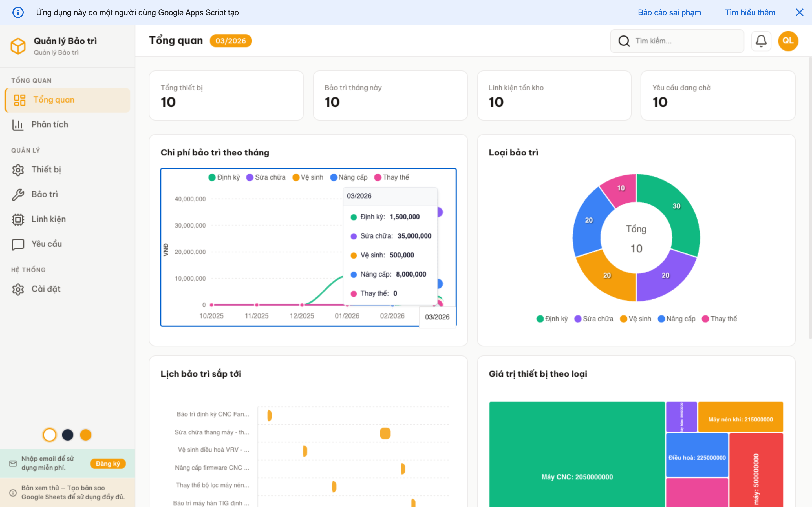
Task: Toggle the Định kỳ legend in cost chart
Action: click(x=224, y=177)
